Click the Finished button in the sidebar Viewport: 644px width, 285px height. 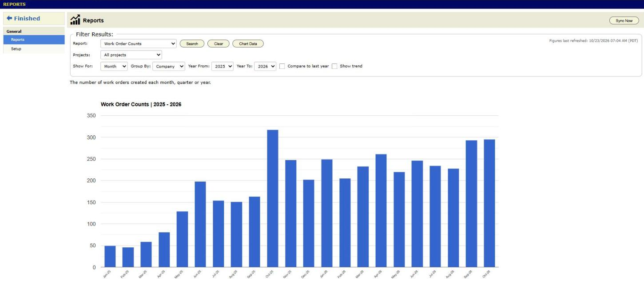click(x=34, y=18)
